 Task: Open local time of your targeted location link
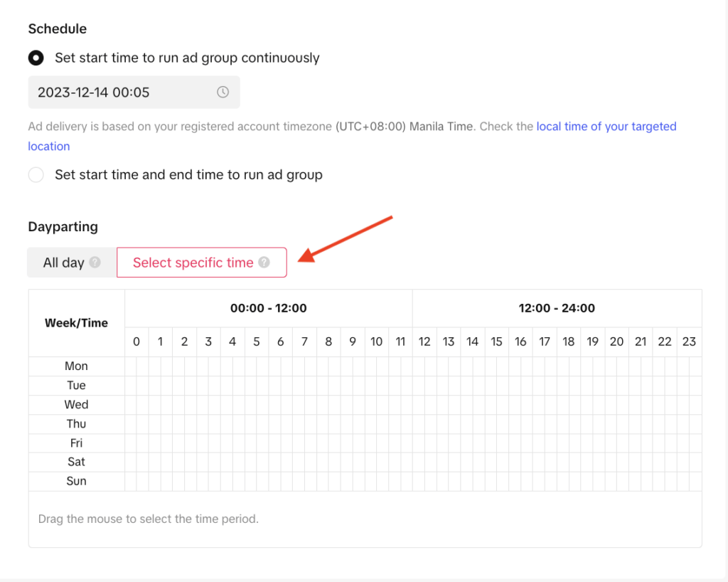606,127
